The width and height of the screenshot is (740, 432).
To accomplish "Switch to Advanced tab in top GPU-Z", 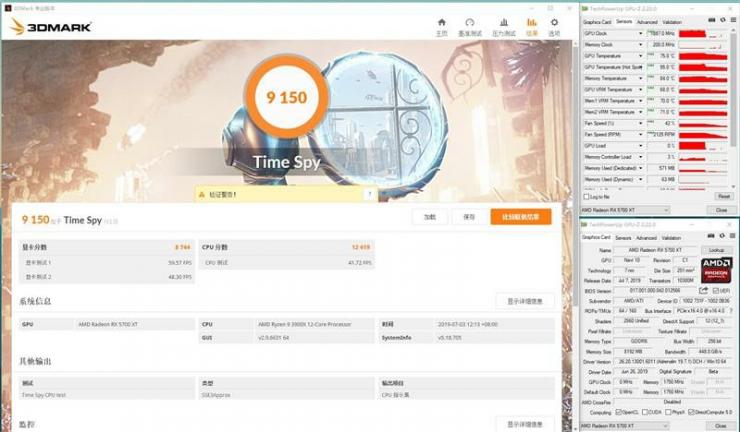I will tap(647, 22).
